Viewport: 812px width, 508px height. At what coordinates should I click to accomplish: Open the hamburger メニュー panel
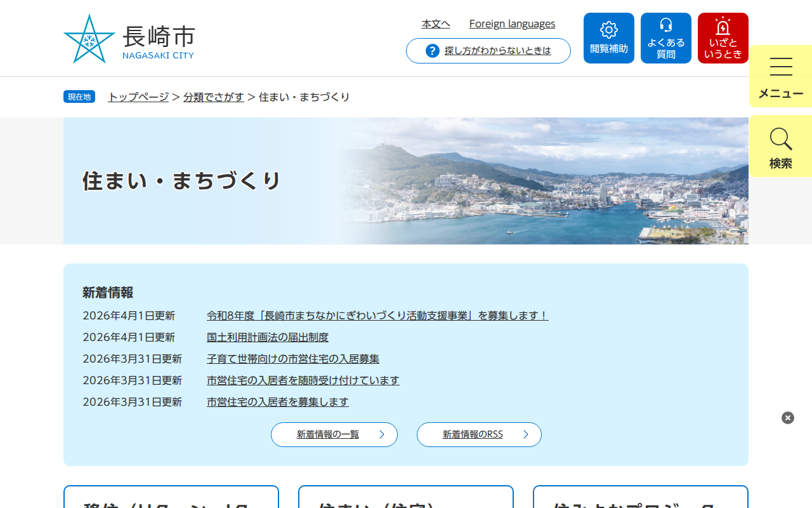780,76
